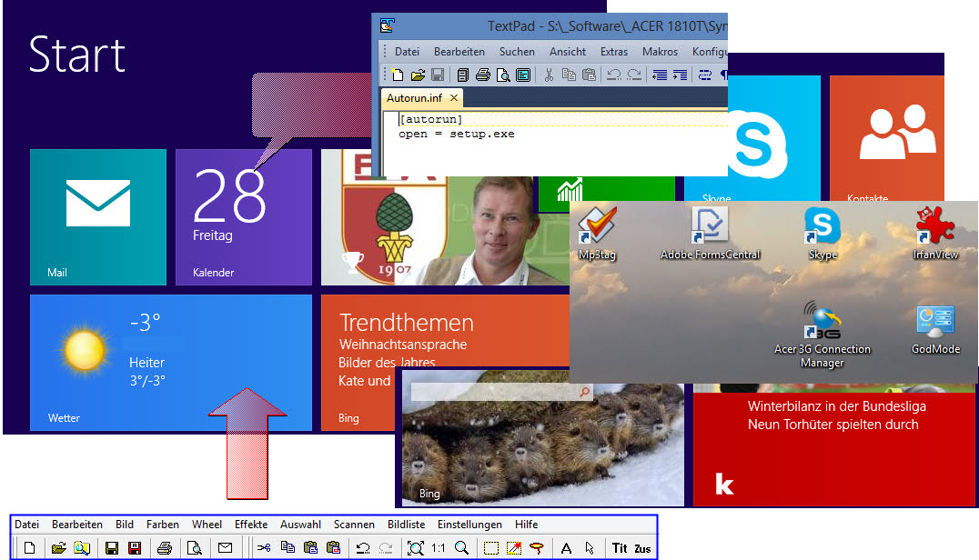
Task: Click the Tit button in bottom toolbar
Action: [620, 548]
